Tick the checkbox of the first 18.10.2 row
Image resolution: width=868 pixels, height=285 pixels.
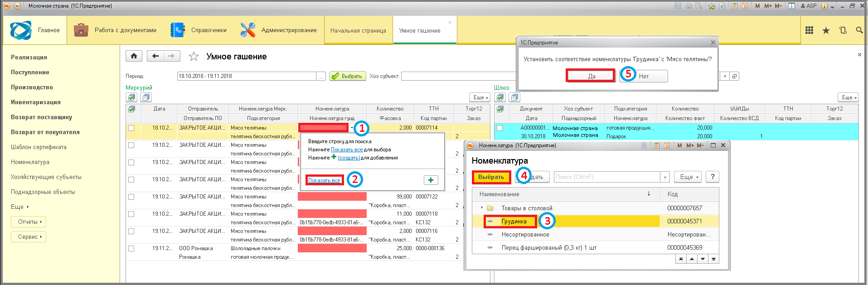coord(131,128)
